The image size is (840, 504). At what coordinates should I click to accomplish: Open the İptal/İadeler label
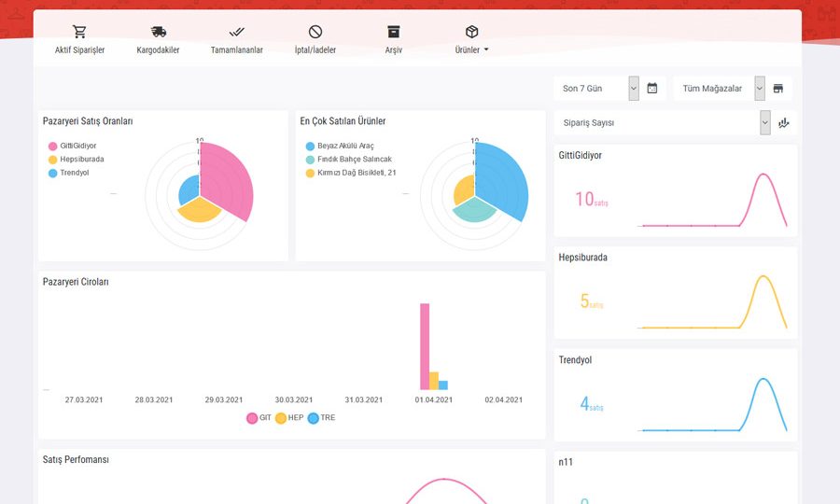pos(315,49)
